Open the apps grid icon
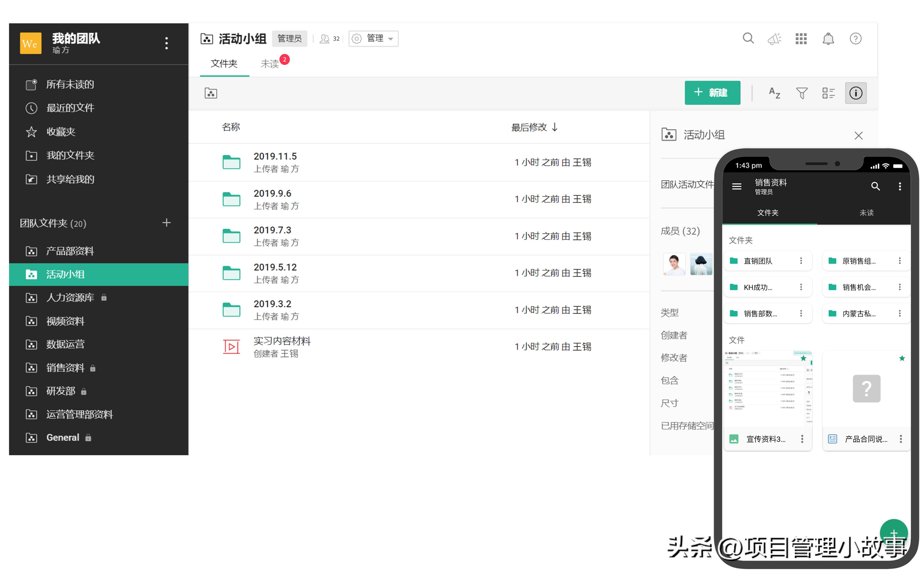The width and height of the screenshot is (924, 576). (801, 39)
